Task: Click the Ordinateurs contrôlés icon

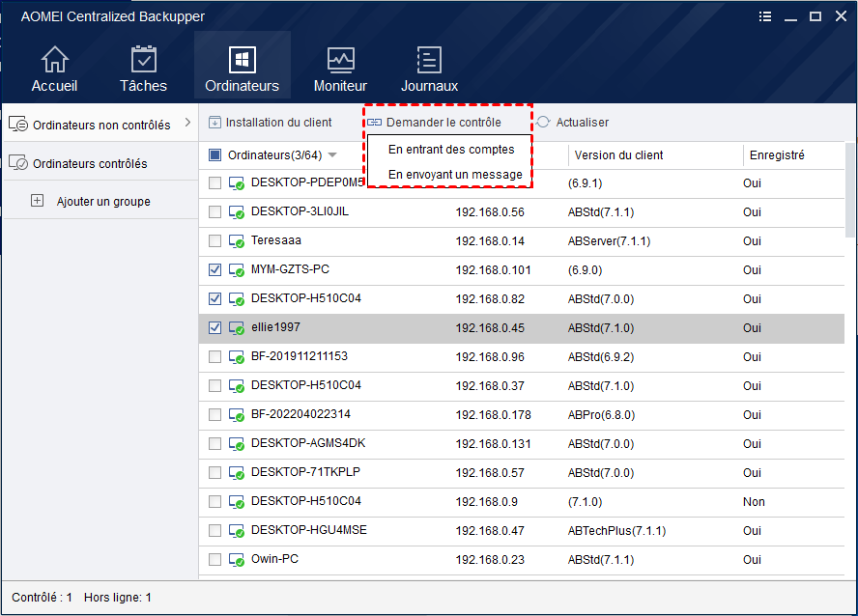Action: point(18,162)
